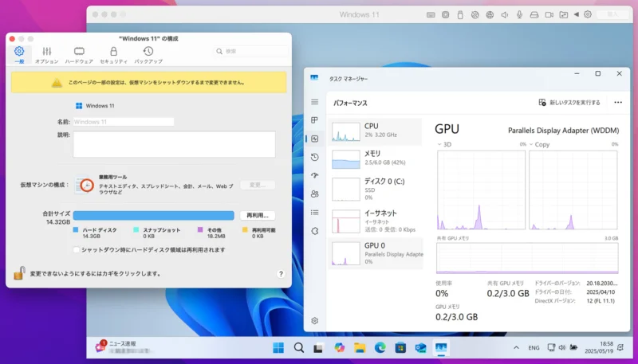Viewport: 638px width, 364px height.
Task: Open Task View on the taskbar
Action: click(318, 348)
